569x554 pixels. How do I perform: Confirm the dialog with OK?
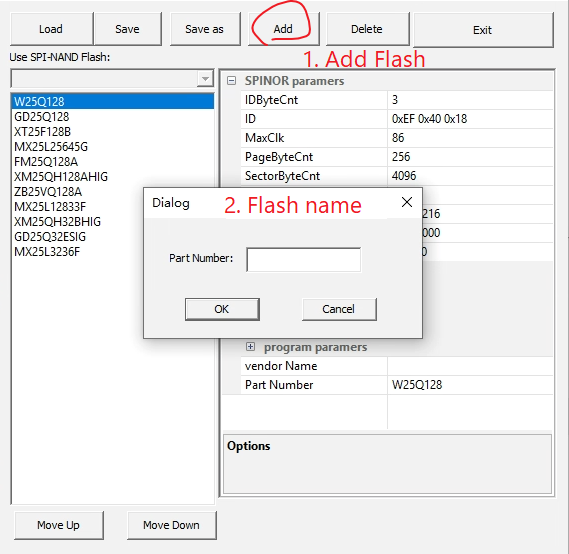tap(222, 309)
